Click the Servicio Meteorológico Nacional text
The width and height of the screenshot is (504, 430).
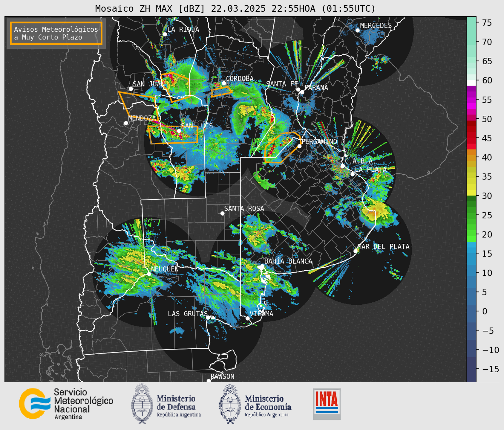coord(84,401)
